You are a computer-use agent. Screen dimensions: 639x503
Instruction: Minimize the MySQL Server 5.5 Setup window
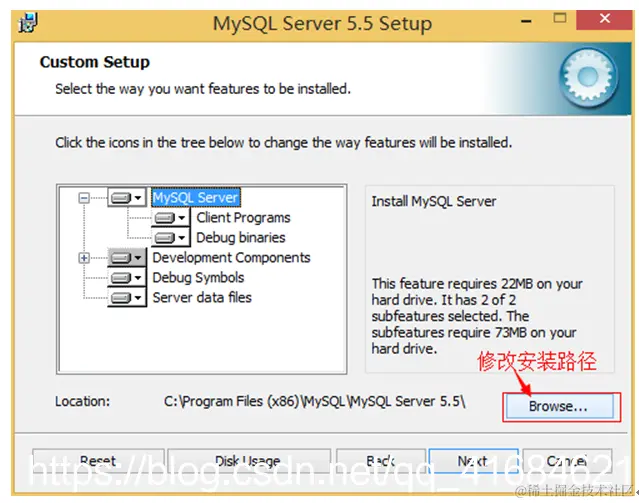pyautogui.click(x=527, y=20)
